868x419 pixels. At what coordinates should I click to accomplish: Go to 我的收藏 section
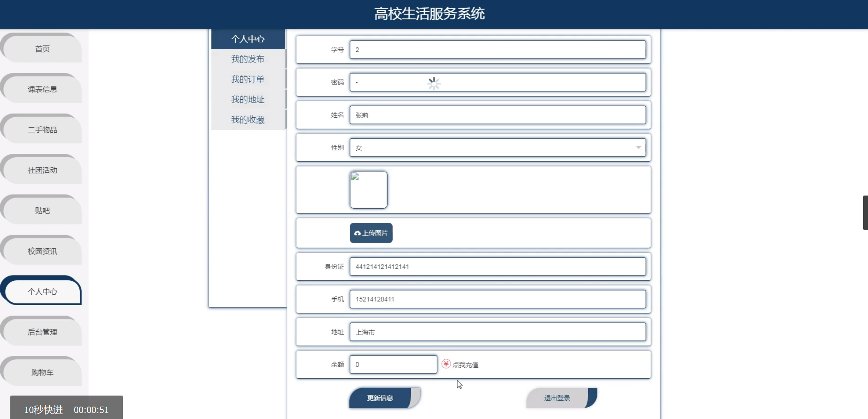248,120
